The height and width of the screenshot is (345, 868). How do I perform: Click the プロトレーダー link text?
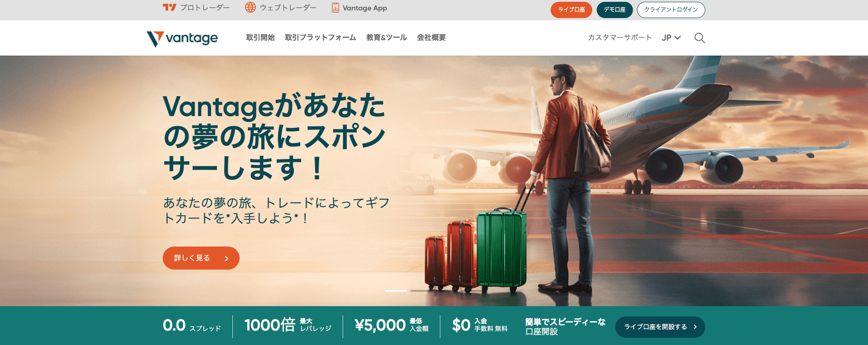(x=205, y=8)
